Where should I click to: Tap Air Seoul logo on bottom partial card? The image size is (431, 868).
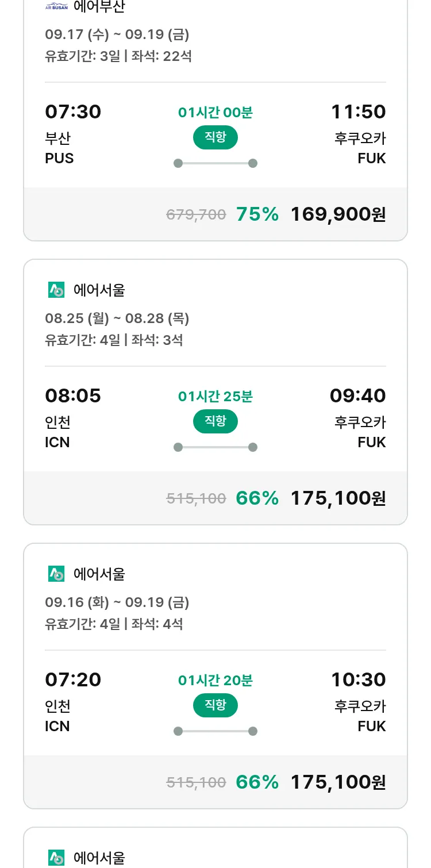(56, 858)
